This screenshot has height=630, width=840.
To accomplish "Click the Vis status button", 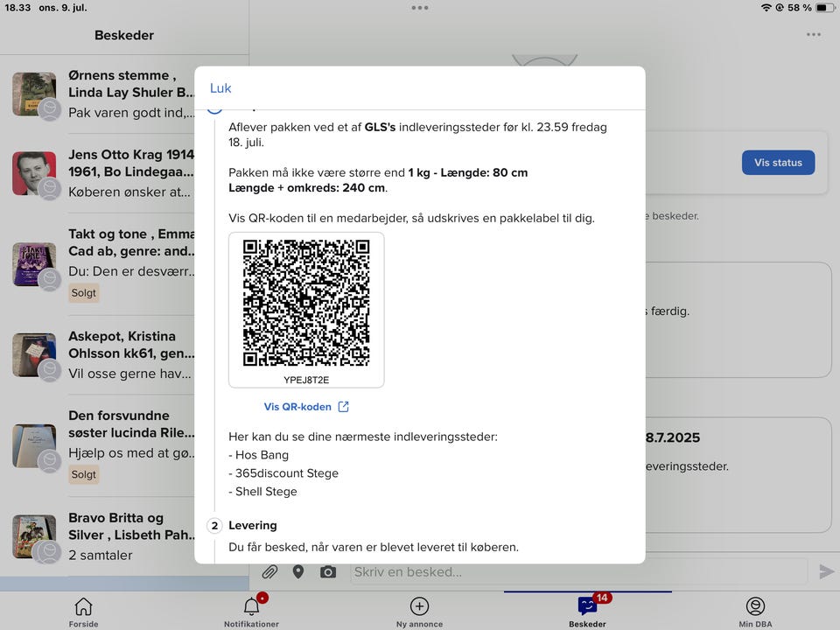I will coord(778,163).
